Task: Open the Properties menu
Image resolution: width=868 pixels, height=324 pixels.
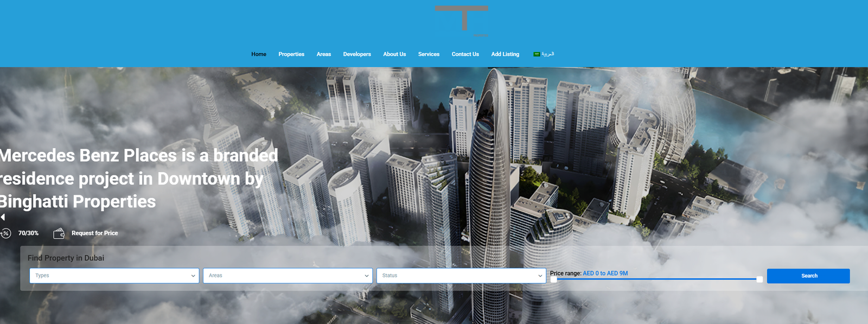Action: point(291,54)
